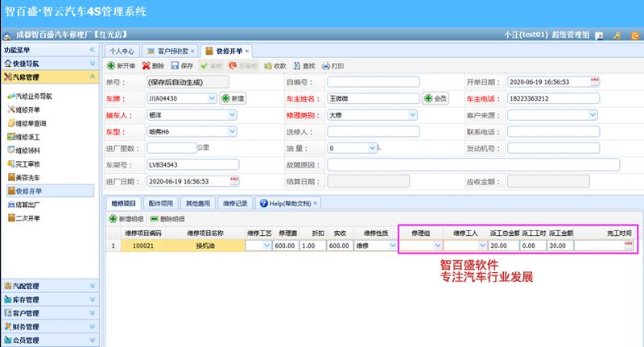
Task: Open 维修单查询 in sidebar
Action: tap(27, 123)
